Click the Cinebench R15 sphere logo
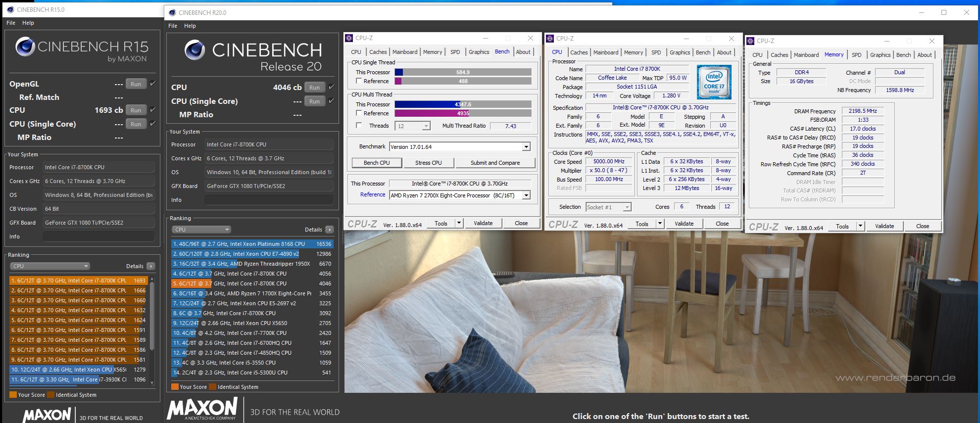The image size is (980, 423). (25, 47)
